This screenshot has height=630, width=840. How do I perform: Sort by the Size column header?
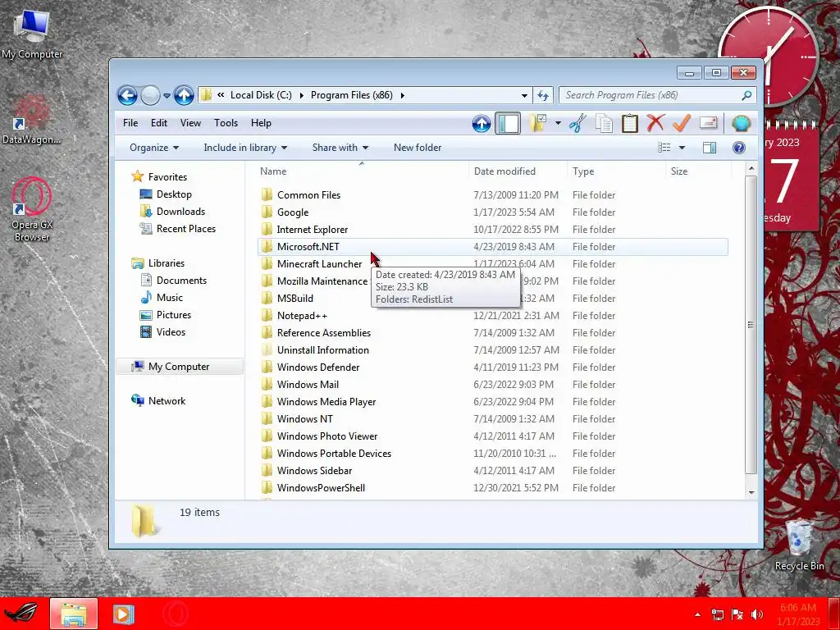click(698, 171)
